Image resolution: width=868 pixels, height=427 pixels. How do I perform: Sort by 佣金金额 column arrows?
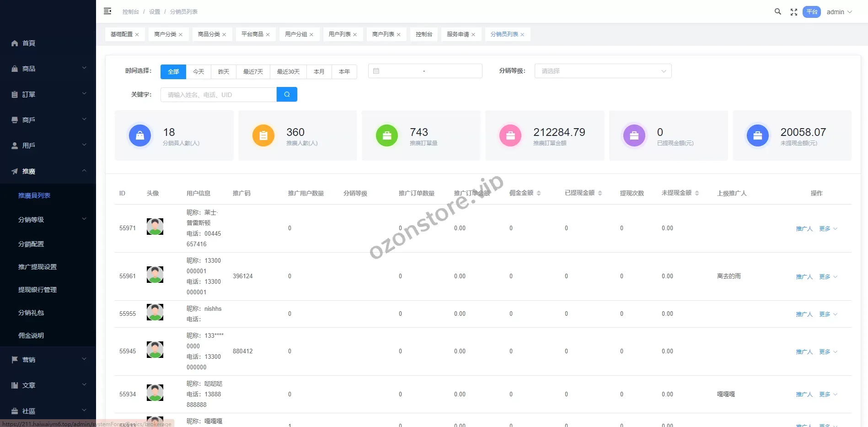coord(539,194)
